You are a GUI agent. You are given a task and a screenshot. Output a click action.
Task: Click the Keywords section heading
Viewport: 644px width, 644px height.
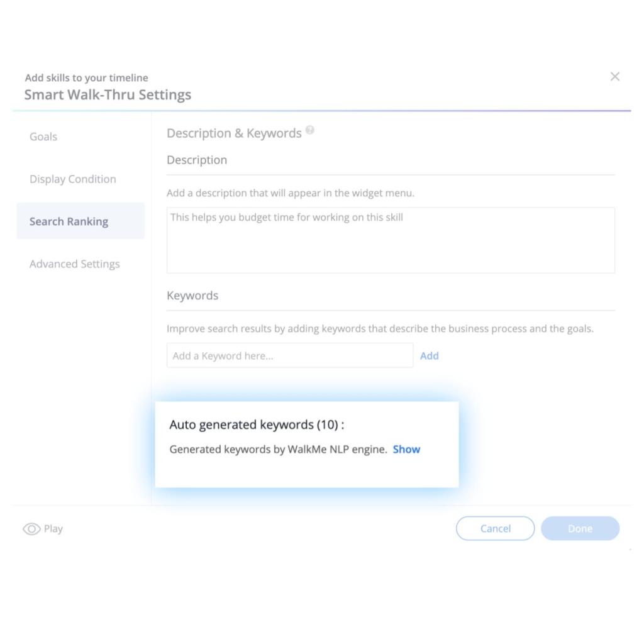[192, 296]
